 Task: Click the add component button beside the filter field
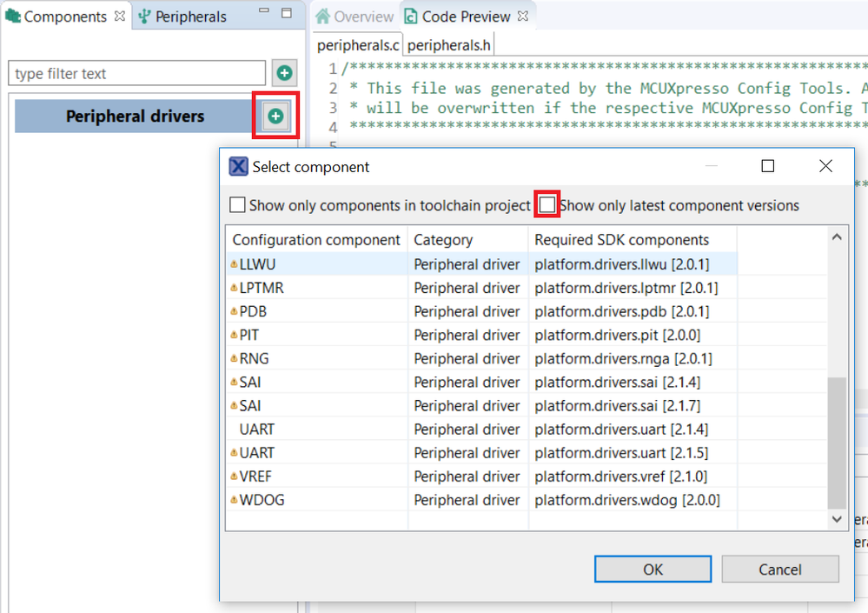point(284,73)
